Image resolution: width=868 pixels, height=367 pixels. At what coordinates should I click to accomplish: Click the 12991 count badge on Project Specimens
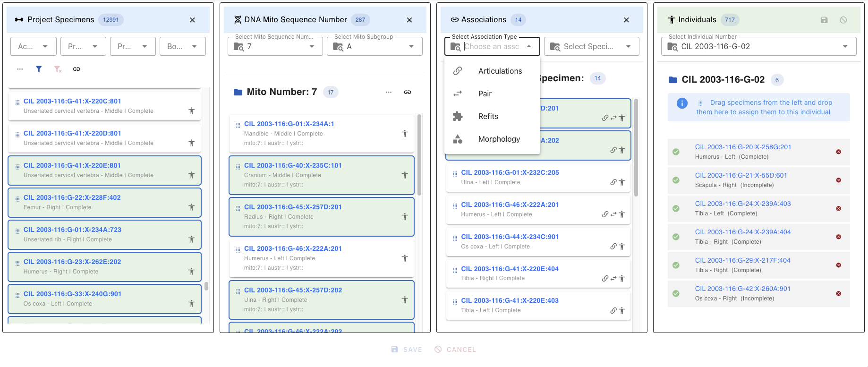point(111,20)
